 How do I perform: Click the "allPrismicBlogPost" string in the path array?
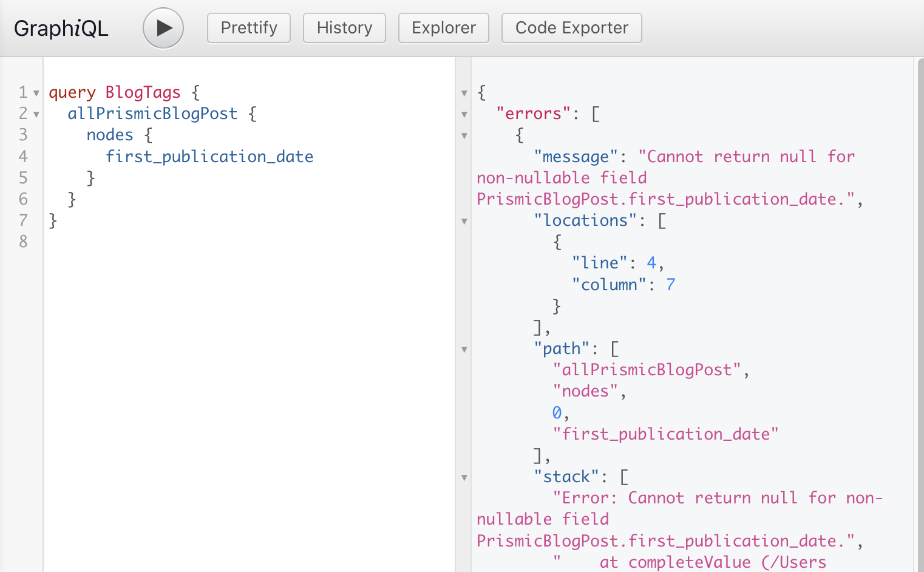(647, 370)
